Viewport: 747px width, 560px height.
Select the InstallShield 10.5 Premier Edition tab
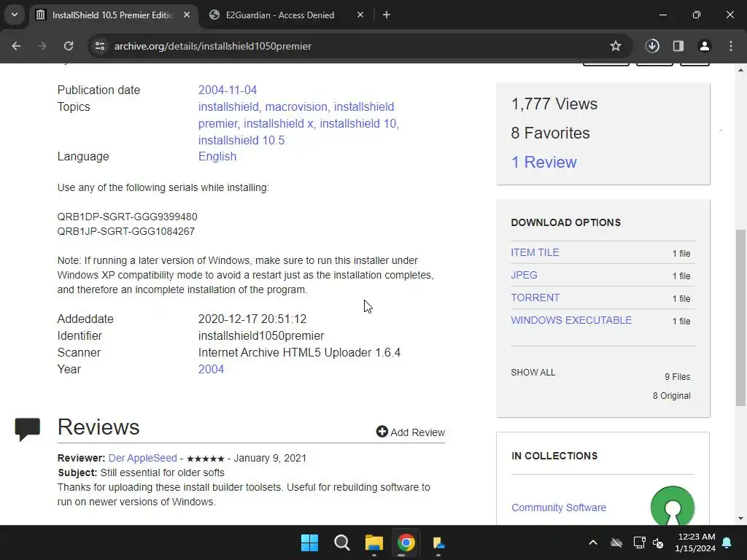[113, 15]
